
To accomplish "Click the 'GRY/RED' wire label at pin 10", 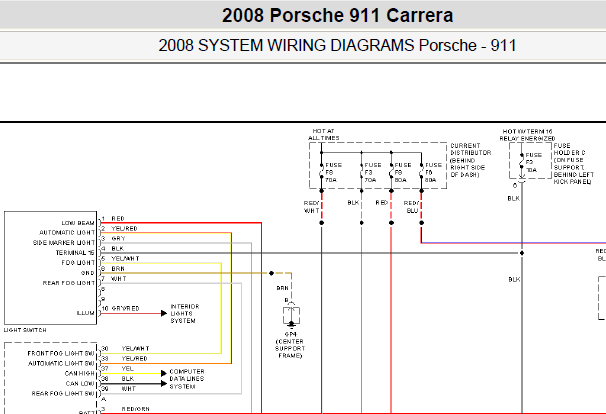I will tap(125, 308).
